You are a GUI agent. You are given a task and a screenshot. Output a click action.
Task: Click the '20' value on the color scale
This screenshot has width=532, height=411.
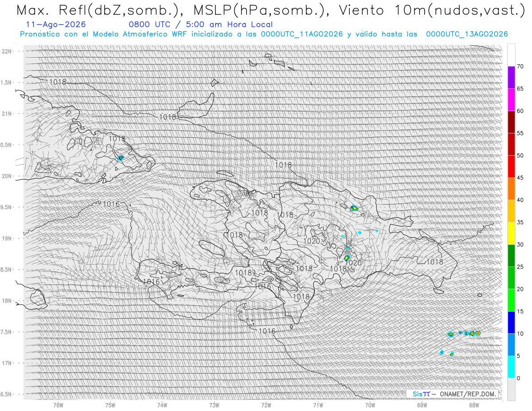pyautogui.click(x=520, y=289)
